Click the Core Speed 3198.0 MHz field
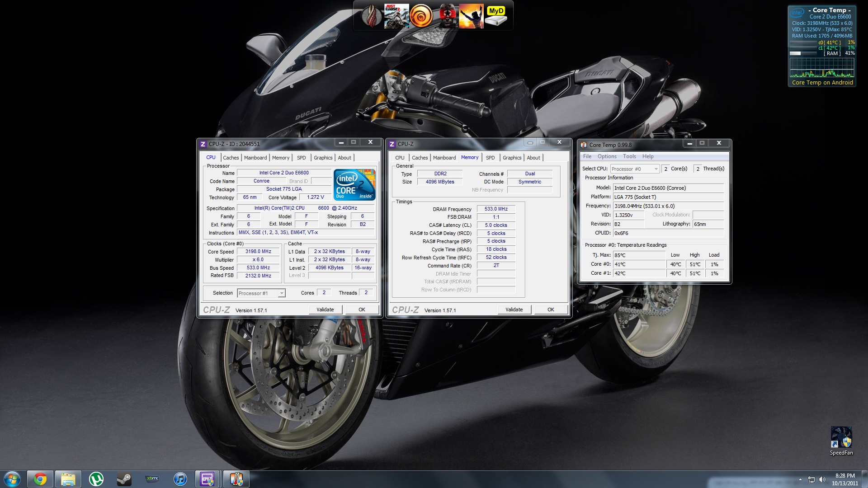Image resolution: width=868 pixels, height=488 pixels. tap(258, 252)
